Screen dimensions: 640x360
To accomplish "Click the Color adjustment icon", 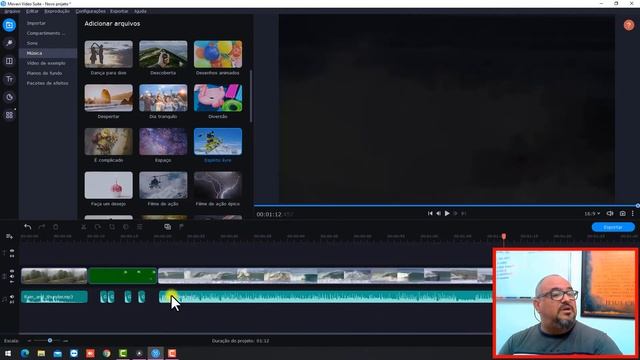I will pos(126,227).
